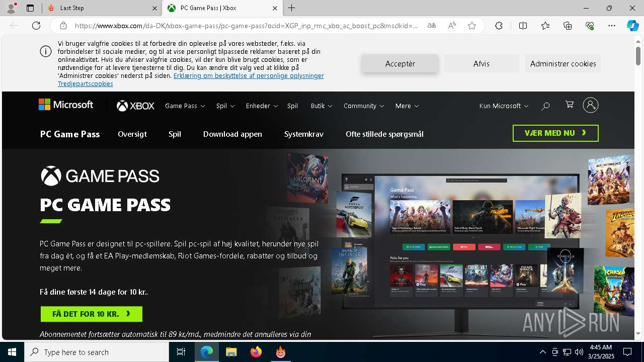
Task: Click the Windows taskbar search box
Action: [x=97, y=352]
